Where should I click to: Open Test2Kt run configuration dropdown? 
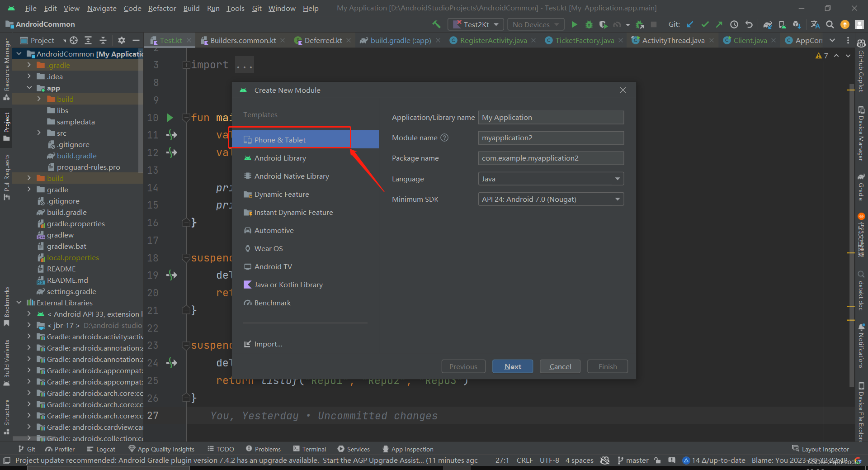tap(476, 24)
